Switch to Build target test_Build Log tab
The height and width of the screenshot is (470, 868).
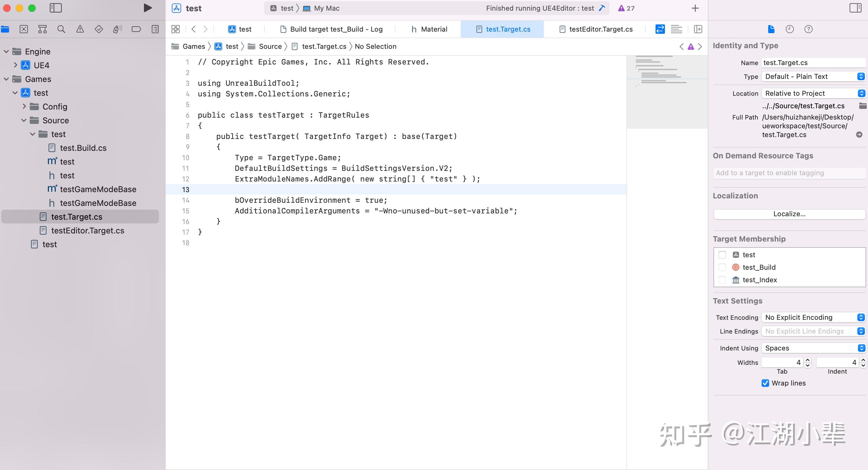[331, 29]
